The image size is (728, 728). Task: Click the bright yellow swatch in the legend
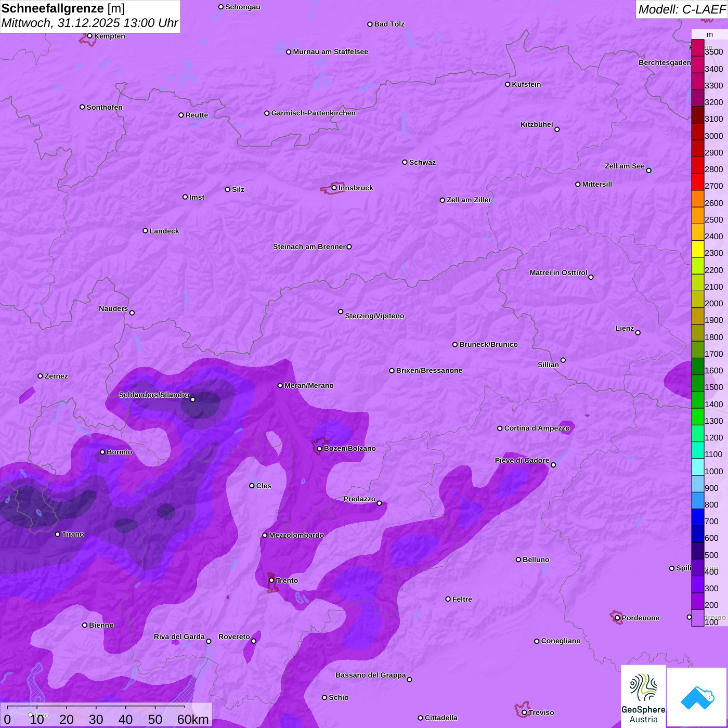(x=697, y=249)
